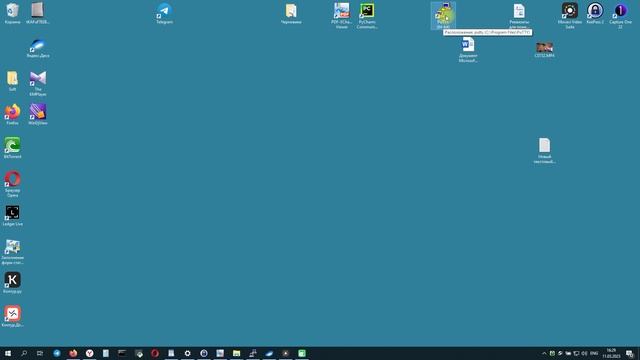Image resolution: width=640 pixels, height=360 pixels.
Task: Open the text document left of Movavi icon
Action: [519, 16]
